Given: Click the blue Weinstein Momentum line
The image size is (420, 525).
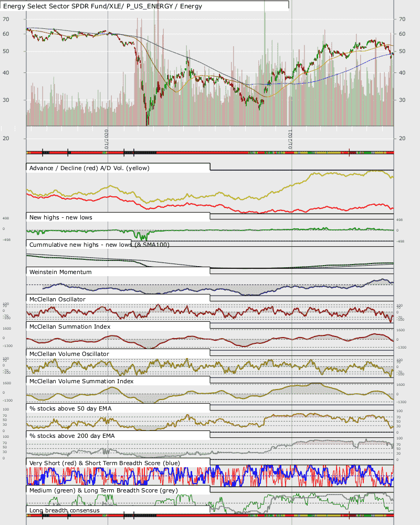Looking at the screenshot, I should (x=218, y=289).
